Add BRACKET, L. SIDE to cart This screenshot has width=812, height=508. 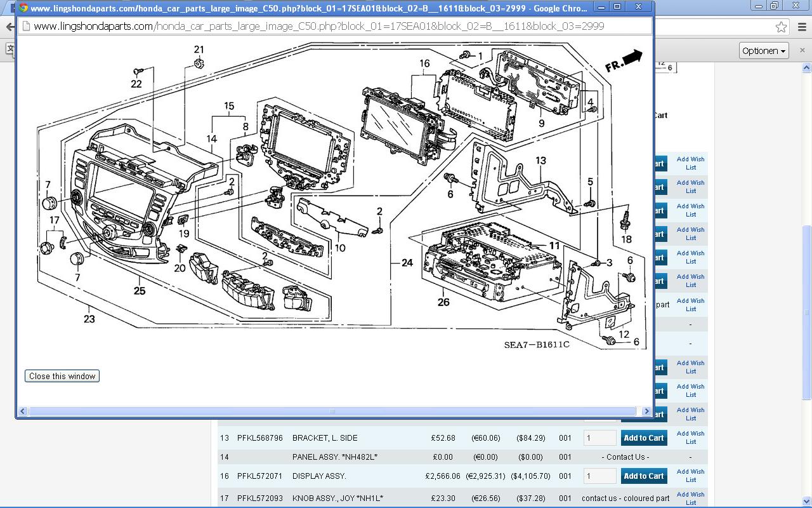tap(644, 438)
